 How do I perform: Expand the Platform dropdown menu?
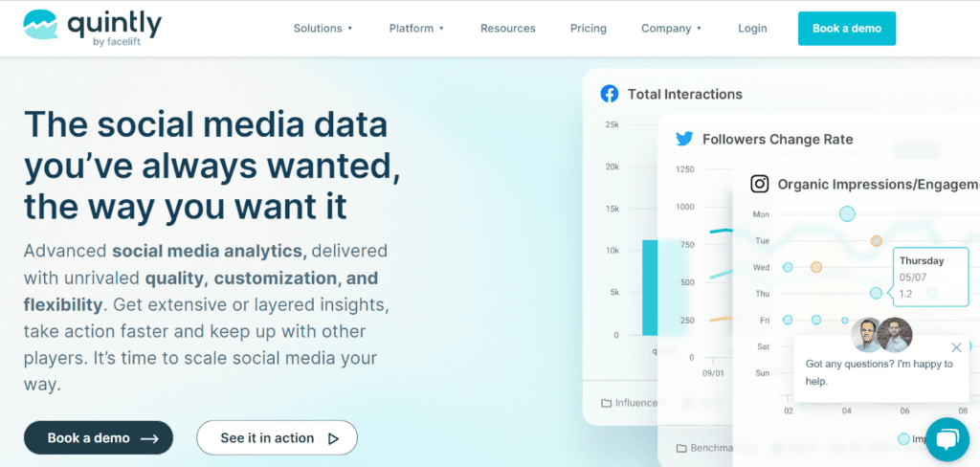416,29
